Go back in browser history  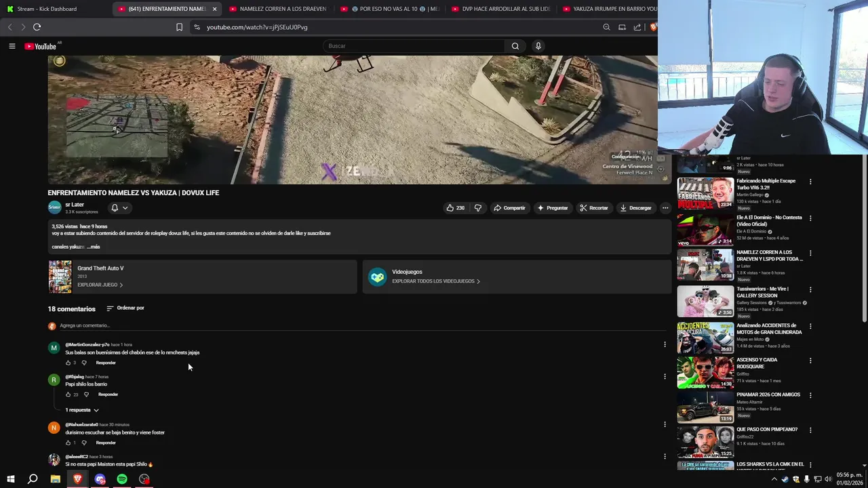point(9,27)
